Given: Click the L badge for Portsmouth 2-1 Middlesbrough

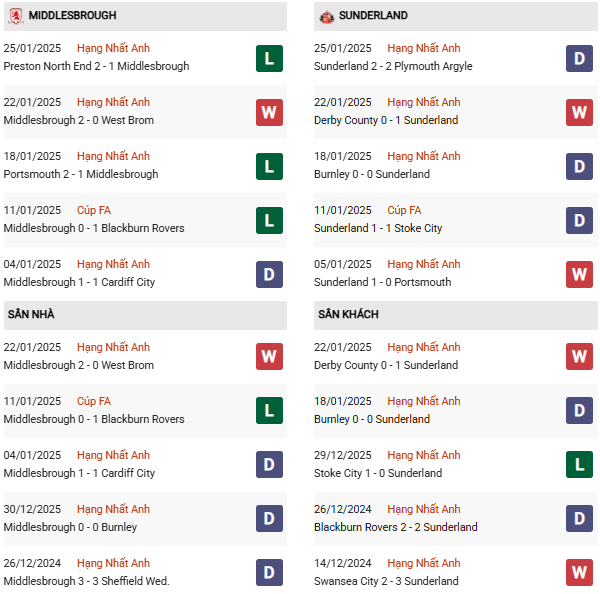Looking at the screenshot, I should tap(269, 166).
